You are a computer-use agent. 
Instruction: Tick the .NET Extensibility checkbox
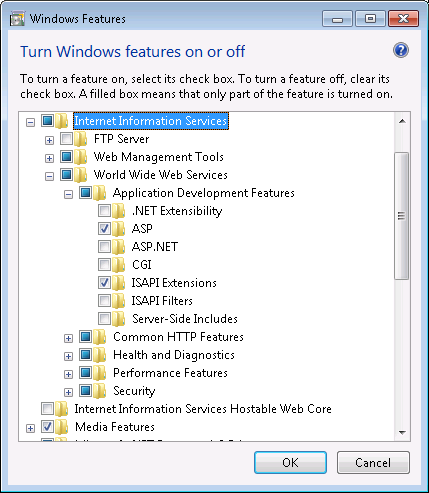pyautogui.click(x=104, y=211)
